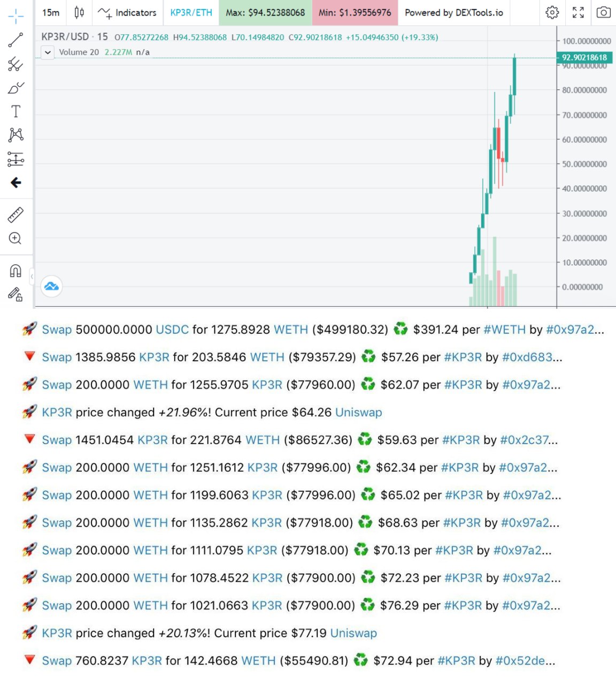The image size is (616, 685).
Task: Open the USDC token link
Action: pyautogui.click(x=172, y=329)
